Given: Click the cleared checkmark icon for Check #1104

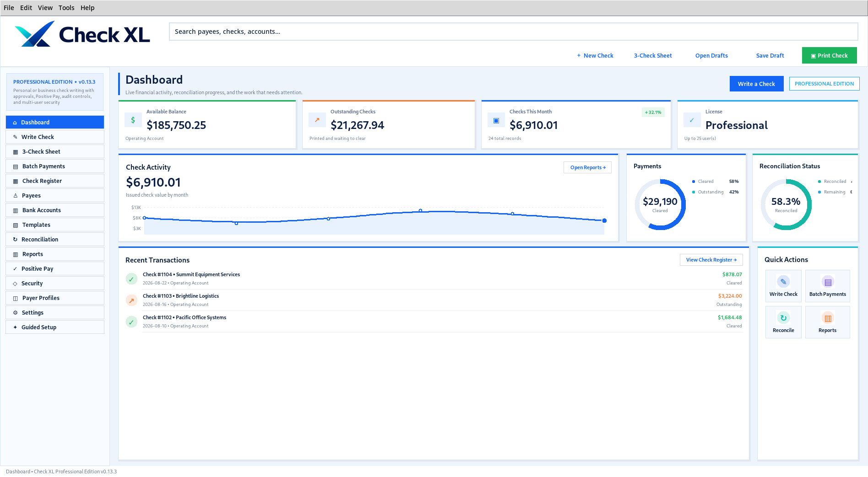Looking at the screenshot, I should (x=131, y=279).
